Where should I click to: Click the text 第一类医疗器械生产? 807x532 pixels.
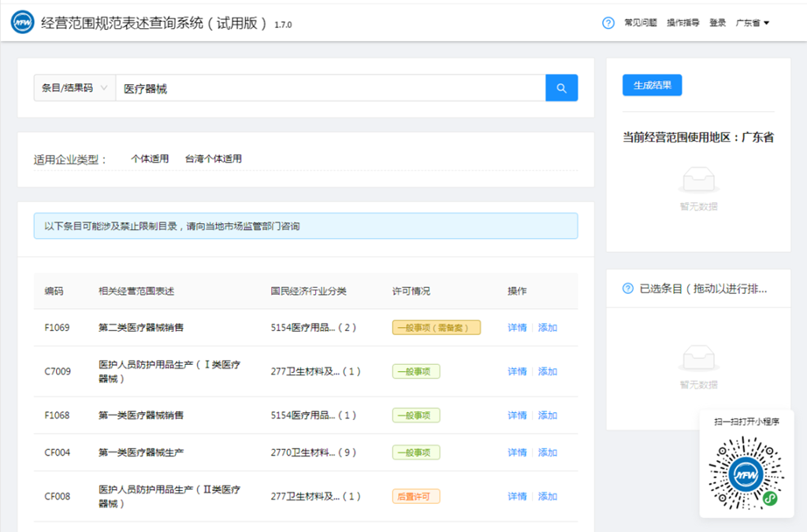tap(141, 452)
